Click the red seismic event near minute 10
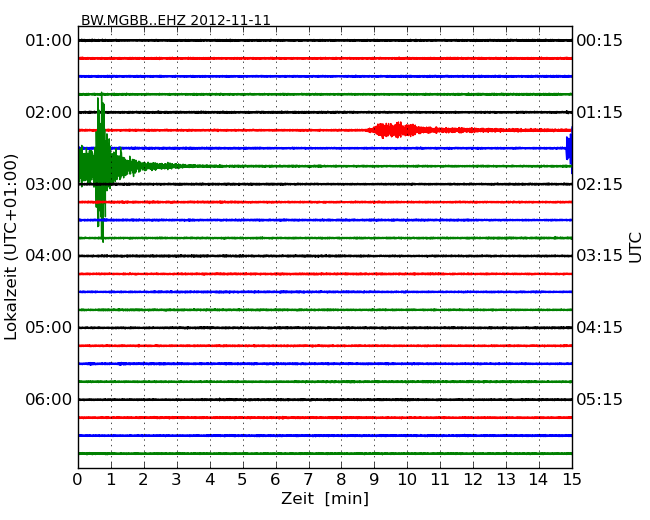 (397, 130)
